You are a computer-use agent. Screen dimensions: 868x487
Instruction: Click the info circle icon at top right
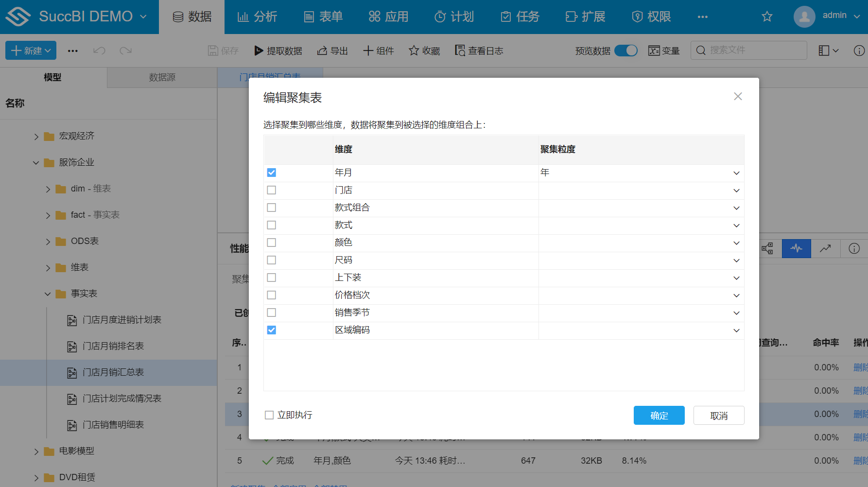coord(859,50)
